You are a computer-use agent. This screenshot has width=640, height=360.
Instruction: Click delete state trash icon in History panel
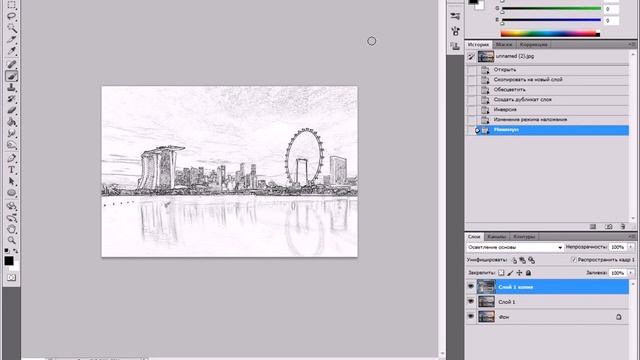(623, 227)
